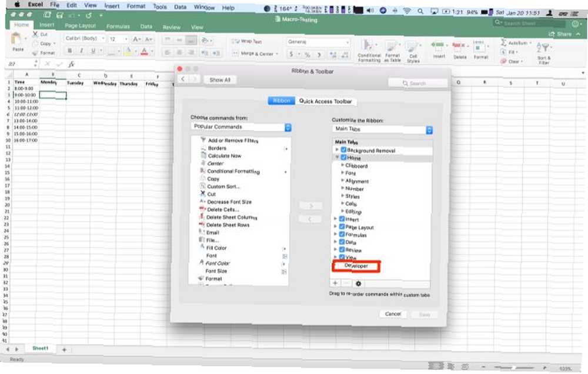Click the gear icon below Main Tabs list
The height and width of the screenshot is (374, 588).
tap(358, 283)
